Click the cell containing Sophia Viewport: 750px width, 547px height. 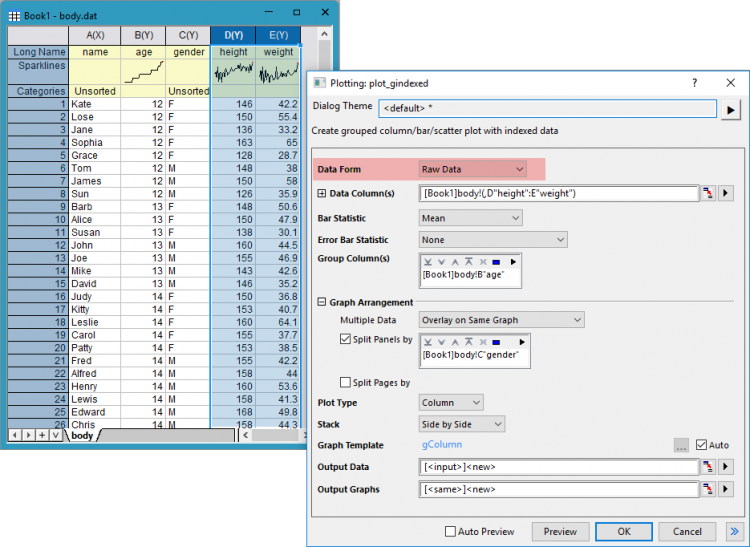click(x=95, y=142)
